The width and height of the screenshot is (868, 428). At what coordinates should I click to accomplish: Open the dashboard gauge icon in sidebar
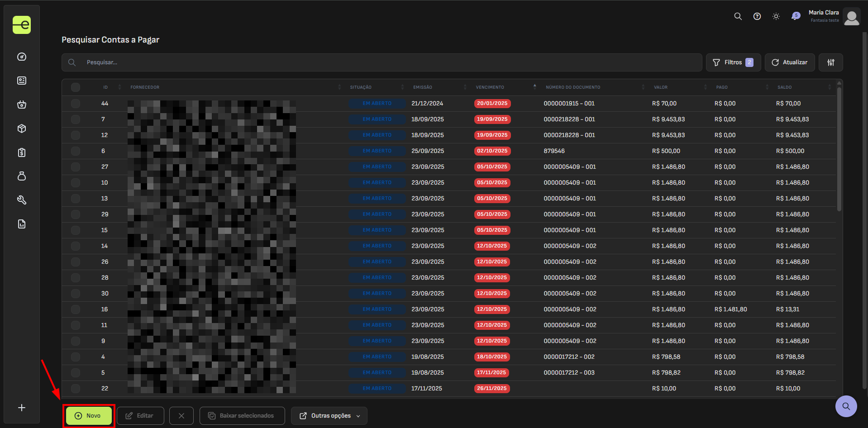22,57
